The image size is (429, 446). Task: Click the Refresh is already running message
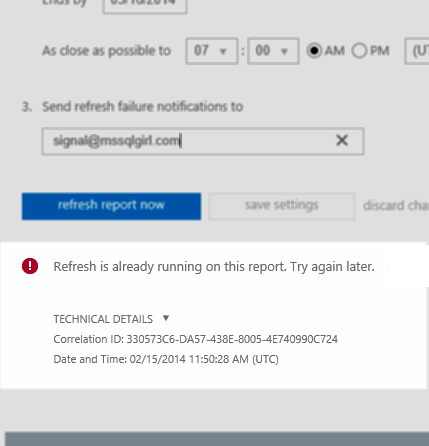click(x=214, y=267)
